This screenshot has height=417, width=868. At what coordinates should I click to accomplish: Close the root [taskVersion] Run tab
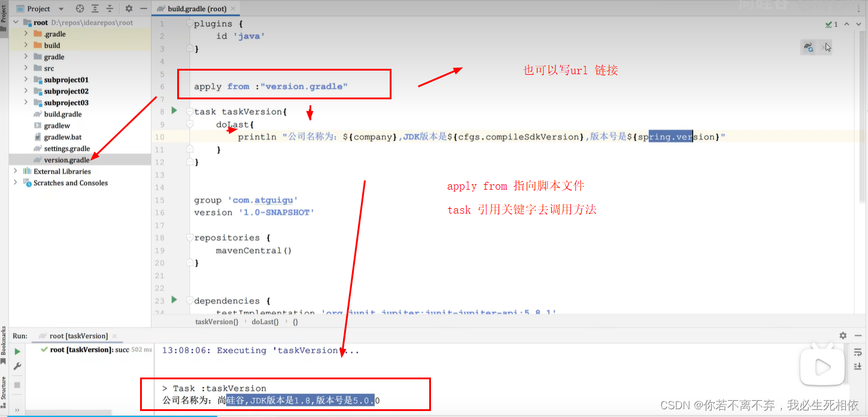(x=114, y=336)
